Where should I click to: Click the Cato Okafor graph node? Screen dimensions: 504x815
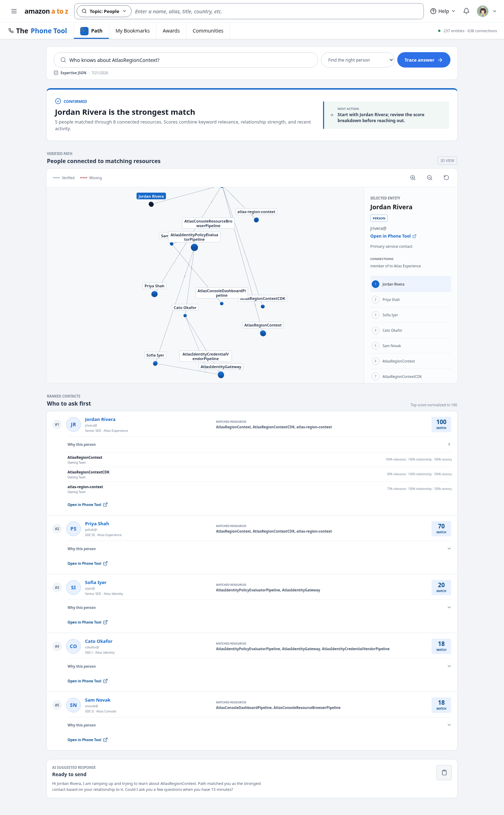(185, 316)
